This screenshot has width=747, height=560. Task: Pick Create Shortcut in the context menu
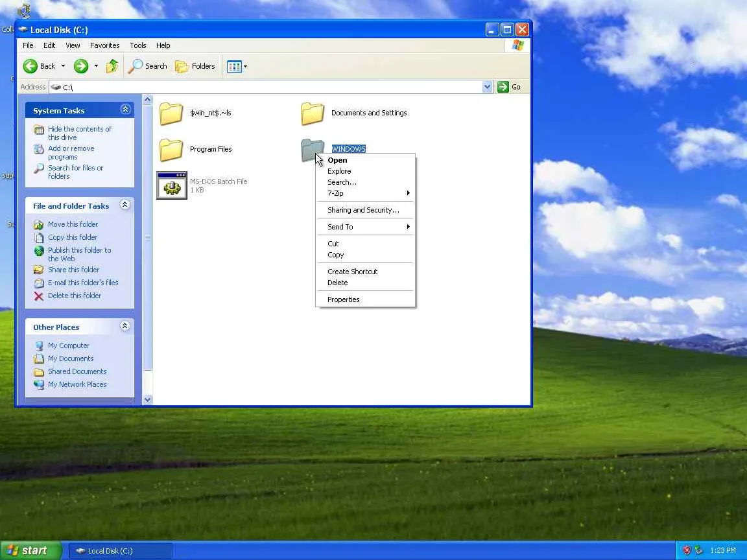pyautogui.click(x=366, y=272)
